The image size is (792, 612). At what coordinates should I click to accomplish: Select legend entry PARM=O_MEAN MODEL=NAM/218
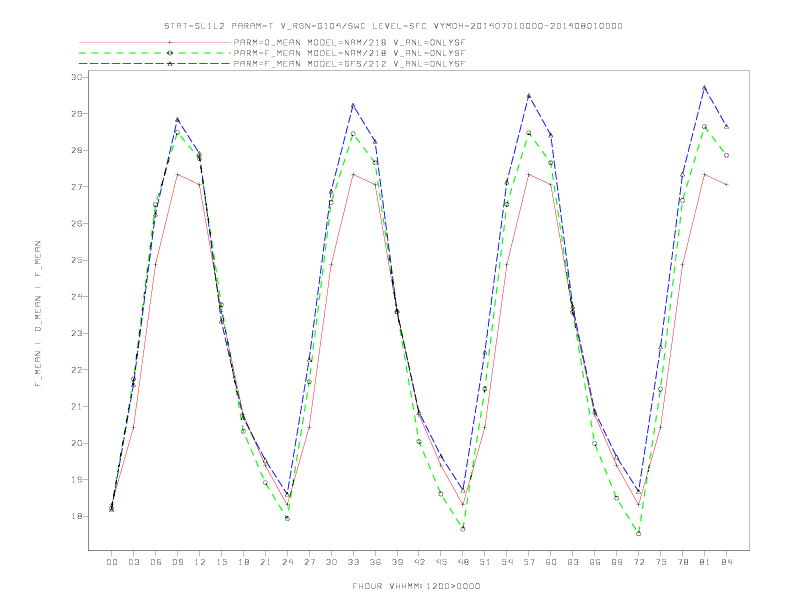coord(349,42)
